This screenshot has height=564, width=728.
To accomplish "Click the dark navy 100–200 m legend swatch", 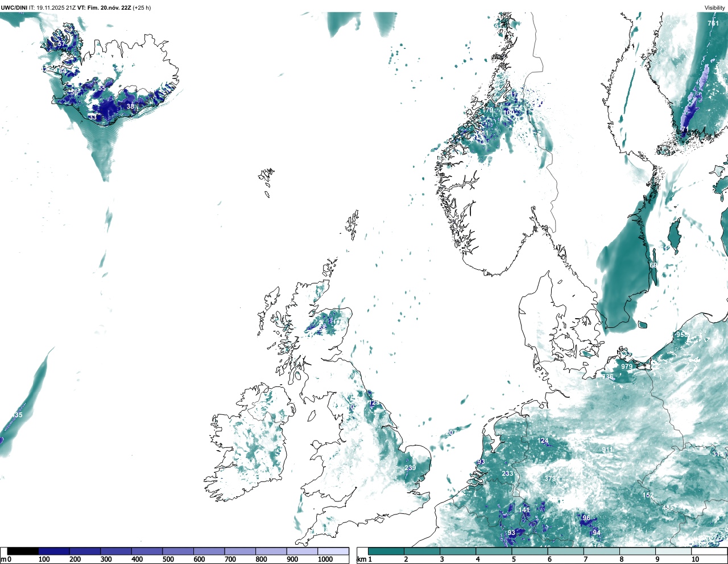I will click(54, 551).
